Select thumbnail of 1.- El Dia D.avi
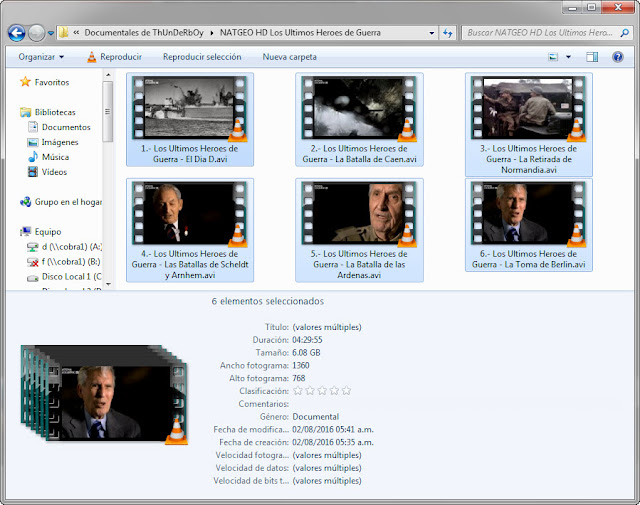The height and width of the screenshot is (505, 640). coord(190,107)
